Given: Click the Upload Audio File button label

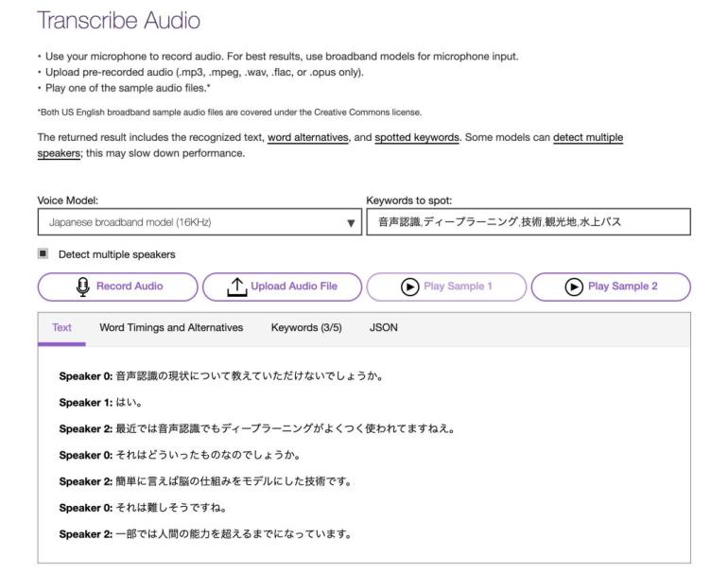Looking at the screenshot, I should click(x=292, y=287).
